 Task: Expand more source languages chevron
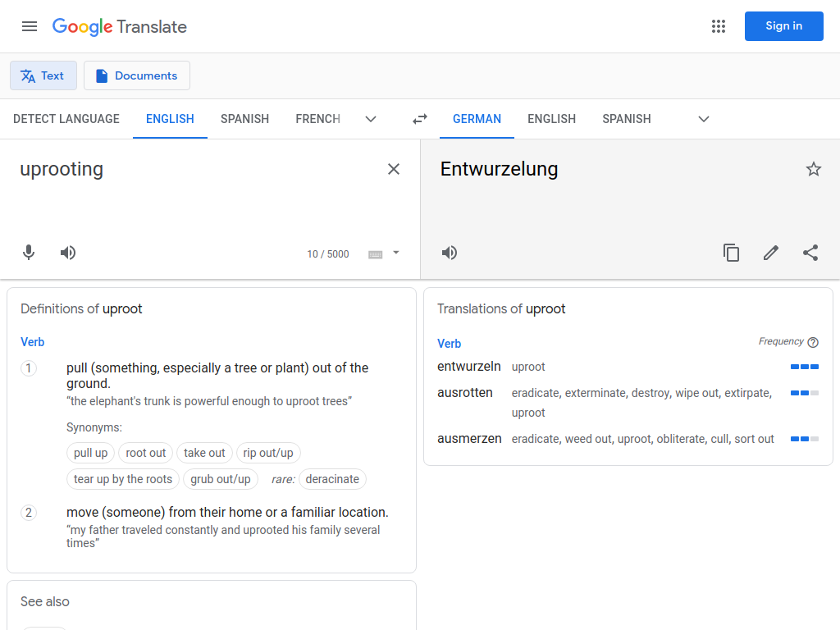(371, 119)
